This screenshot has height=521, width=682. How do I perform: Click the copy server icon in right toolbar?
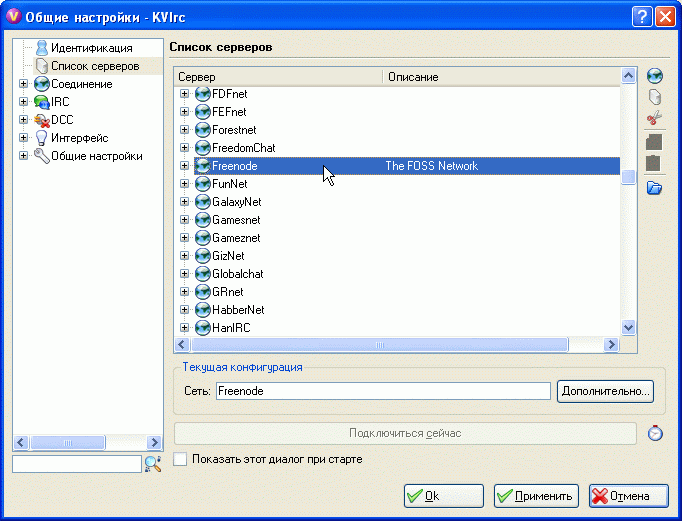(654, 142)
